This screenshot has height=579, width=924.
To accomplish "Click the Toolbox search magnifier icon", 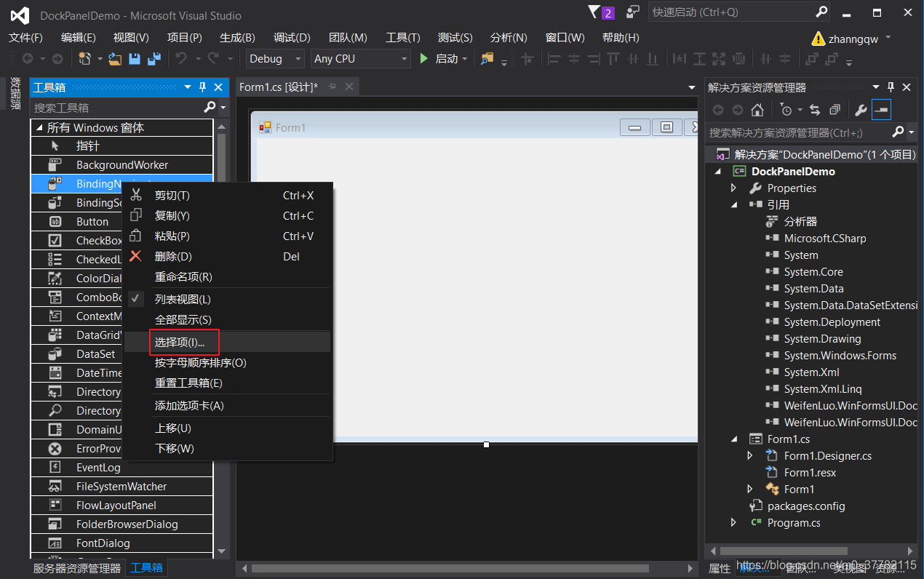I will pyautogui.click(x=210, y=108).
